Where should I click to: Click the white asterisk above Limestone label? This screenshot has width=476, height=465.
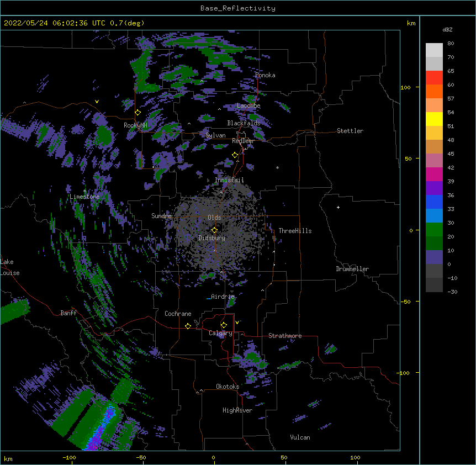pos(84,191)
